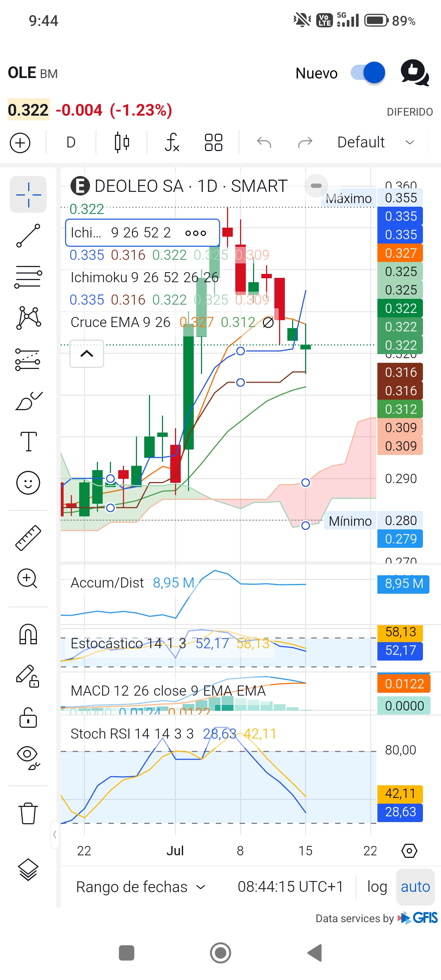Select the brush drawing tool
Screen dimensions: 441x980
tap(28, 401)
